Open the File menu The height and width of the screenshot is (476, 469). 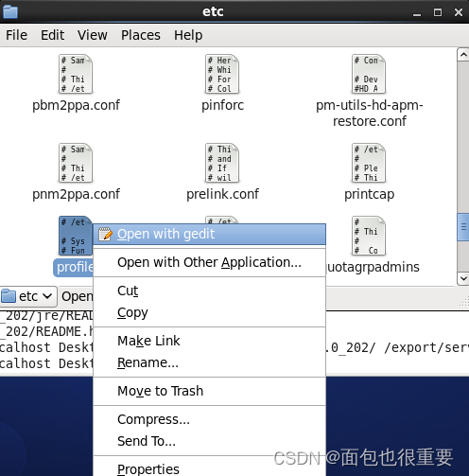pyautogui.click(x=16, y=35)
